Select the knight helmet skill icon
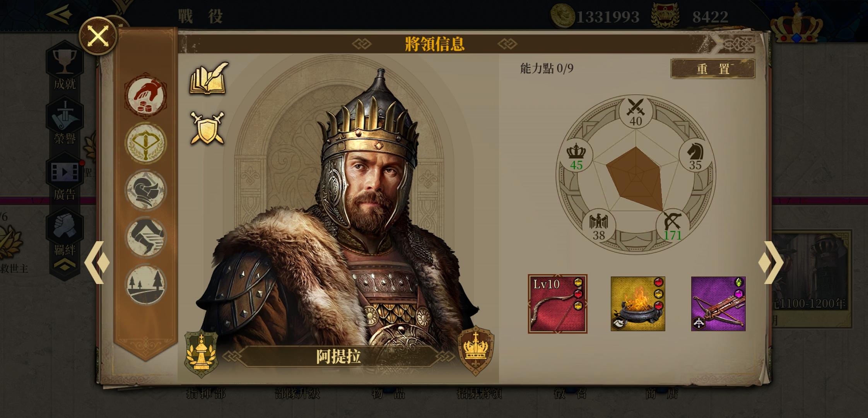Viewport: 868px width, 418px height. [146, 190]
